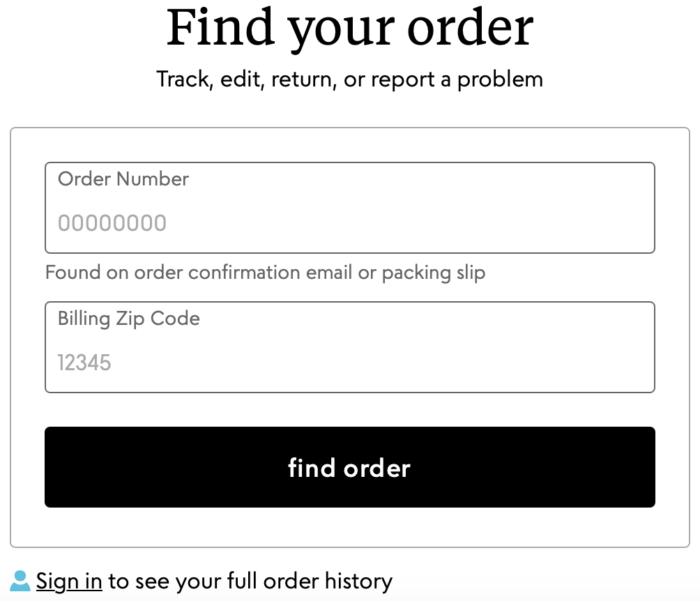Click the Find your order heading
Viewport: 700px width, 601px height.
pyautogui.click(x=349, y=28)
